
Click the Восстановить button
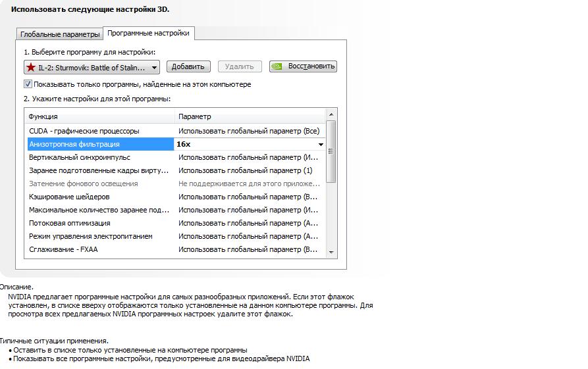pyautogui.click(x=303, y=66)
